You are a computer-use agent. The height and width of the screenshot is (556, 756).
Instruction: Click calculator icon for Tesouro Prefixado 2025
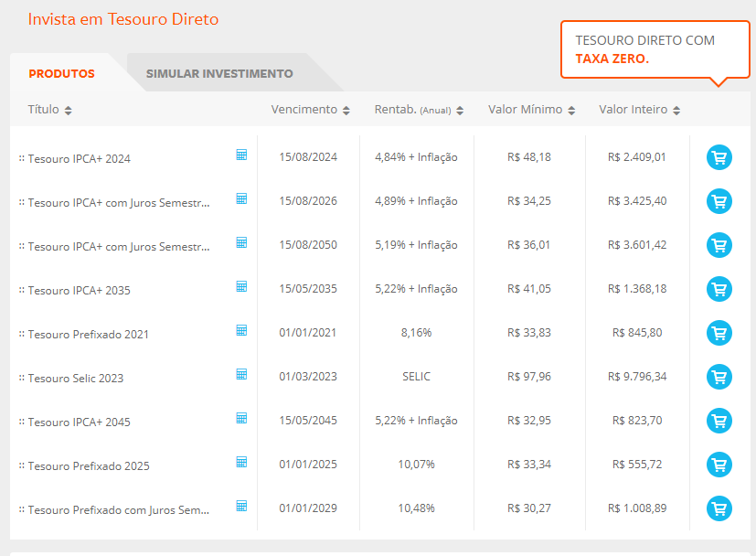click(241, 462)
